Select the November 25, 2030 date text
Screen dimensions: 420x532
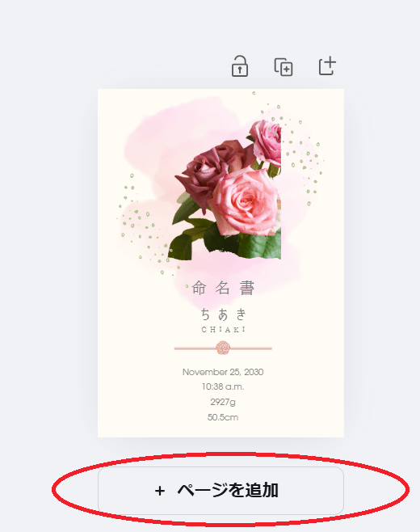point(223,372)
